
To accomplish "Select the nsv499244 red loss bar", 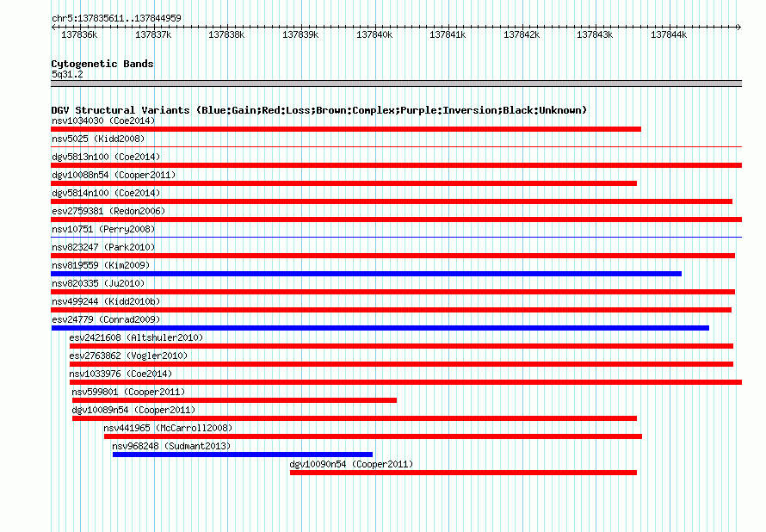I will pyautogui.click(x=392, y=310).
